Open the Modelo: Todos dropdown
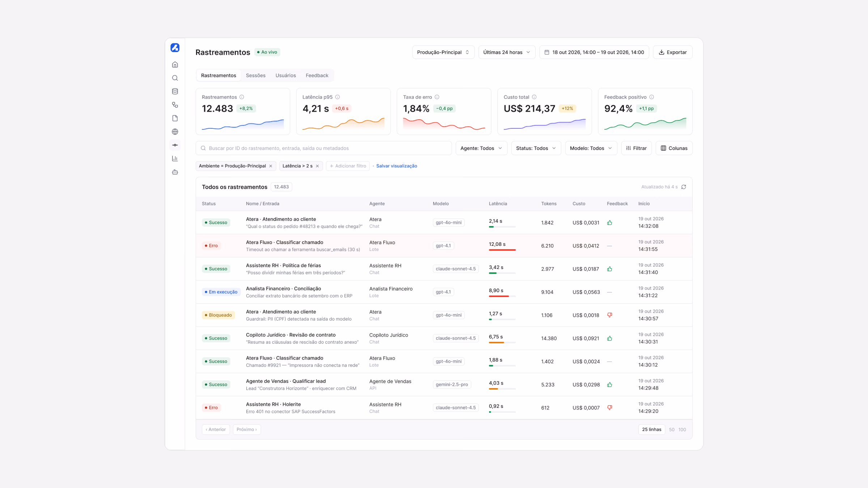 [x=591, y=148]
